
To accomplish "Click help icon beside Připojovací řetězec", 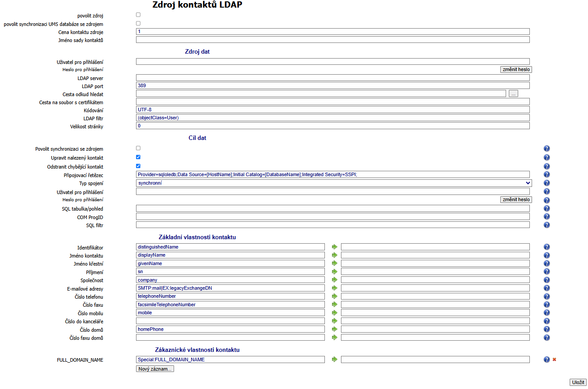I will [x=546, y=174].
